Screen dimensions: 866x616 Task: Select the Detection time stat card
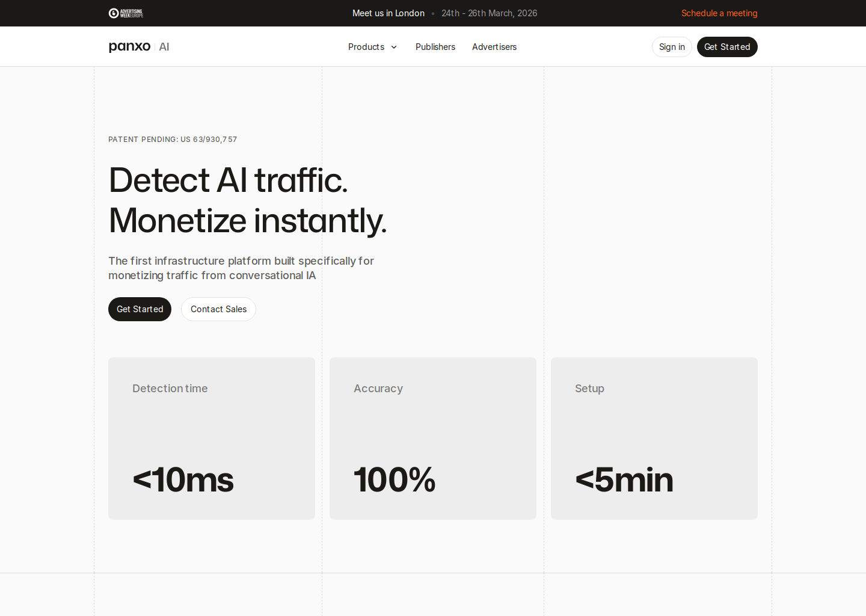point(211,438)
